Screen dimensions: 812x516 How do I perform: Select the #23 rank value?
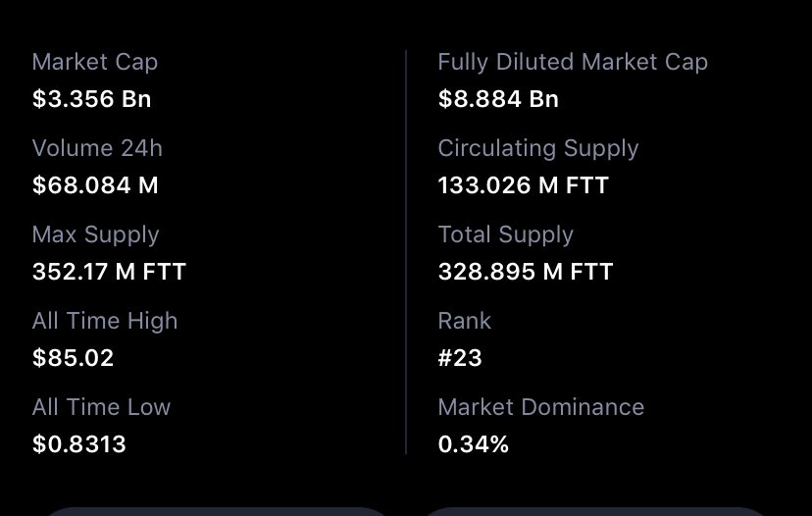(460, 358)
